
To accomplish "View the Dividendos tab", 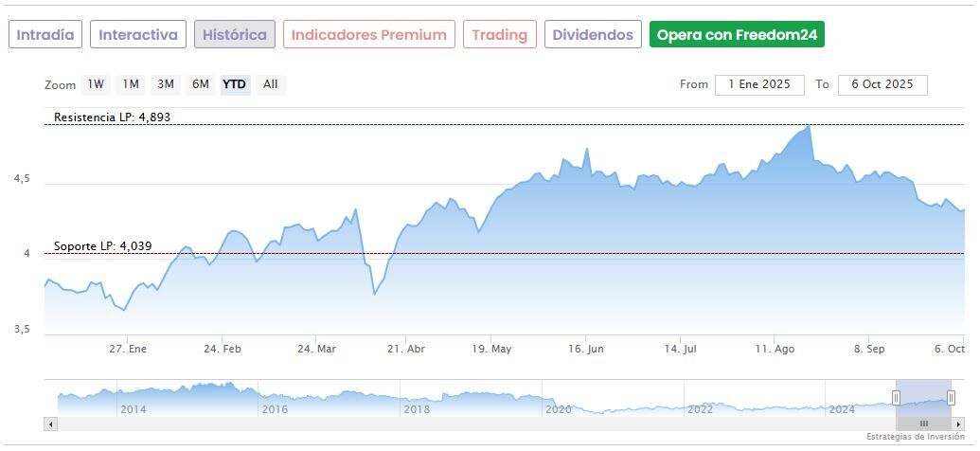I will click(x=593, y=35).
